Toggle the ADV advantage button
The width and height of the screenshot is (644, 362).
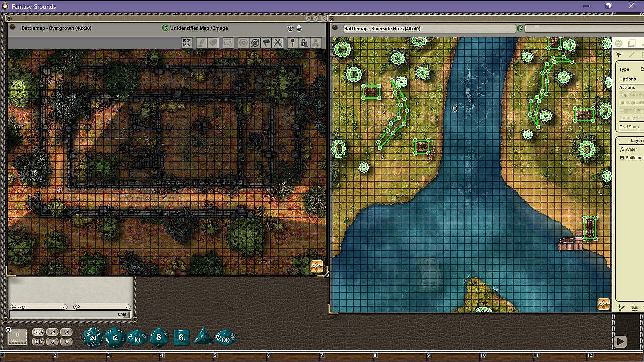[38, 332]
